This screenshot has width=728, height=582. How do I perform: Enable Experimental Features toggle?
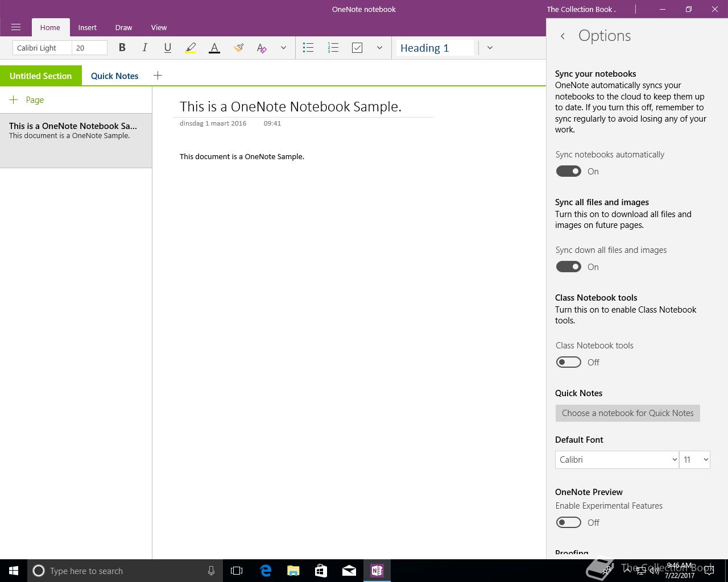[568, 522]
